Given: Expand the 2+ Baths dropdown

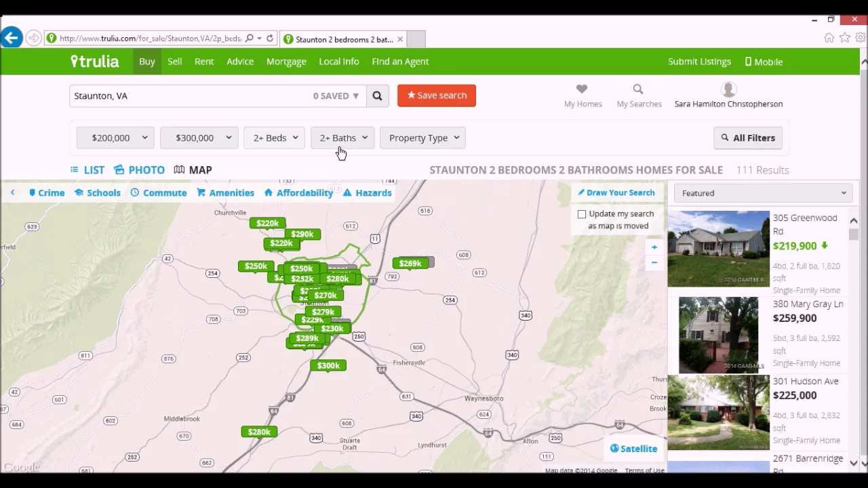Looking at the screenshot, I should point(342,138).
